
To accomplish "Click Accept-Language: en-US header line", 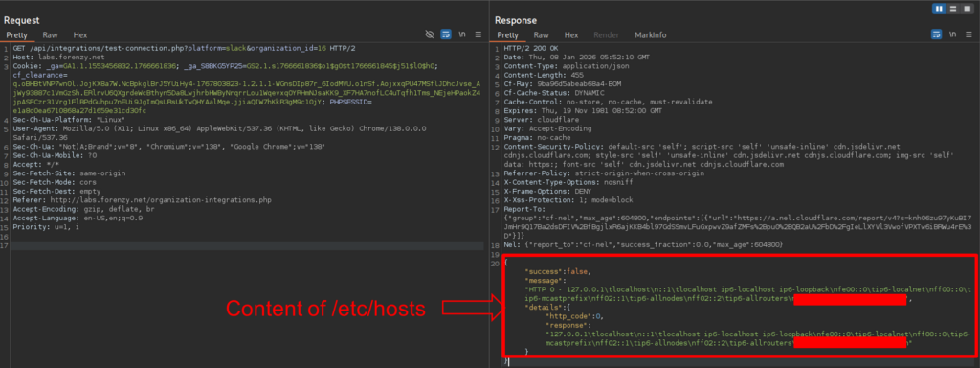I will (78, 218).
